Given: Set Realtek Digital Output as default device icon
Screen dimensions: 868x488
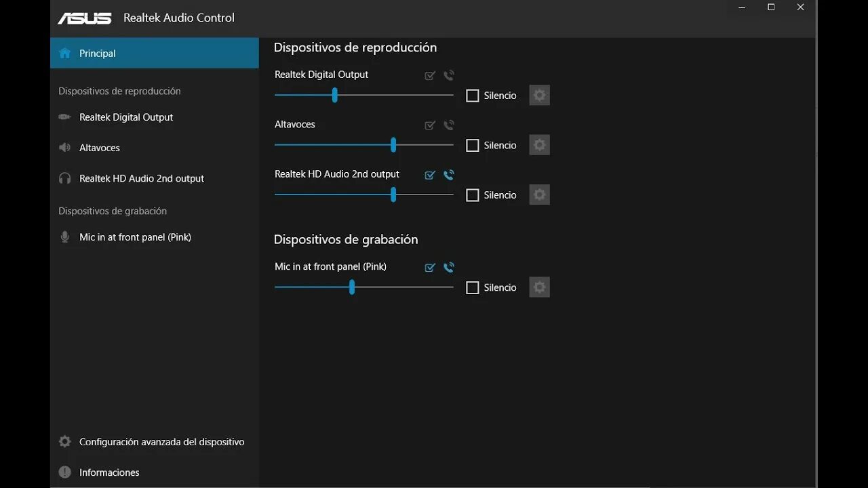Looking at the screenshot, I should click(430, 75).
